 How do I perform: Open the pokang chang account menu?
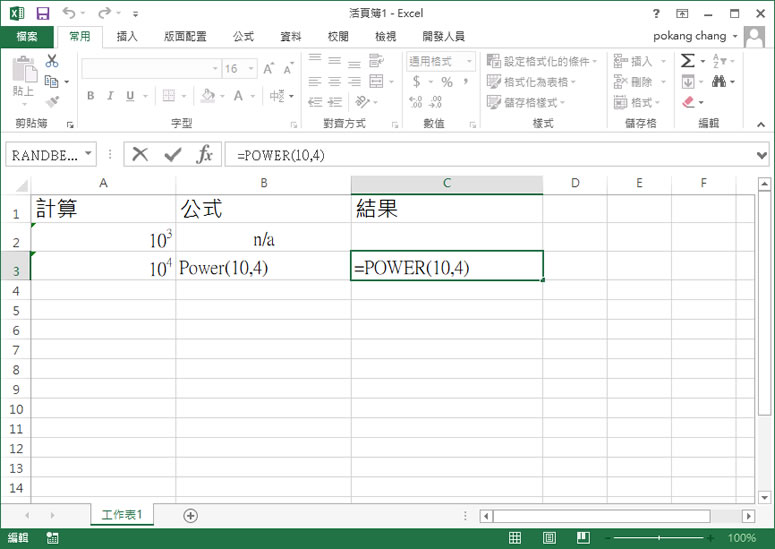pos(695,36)
